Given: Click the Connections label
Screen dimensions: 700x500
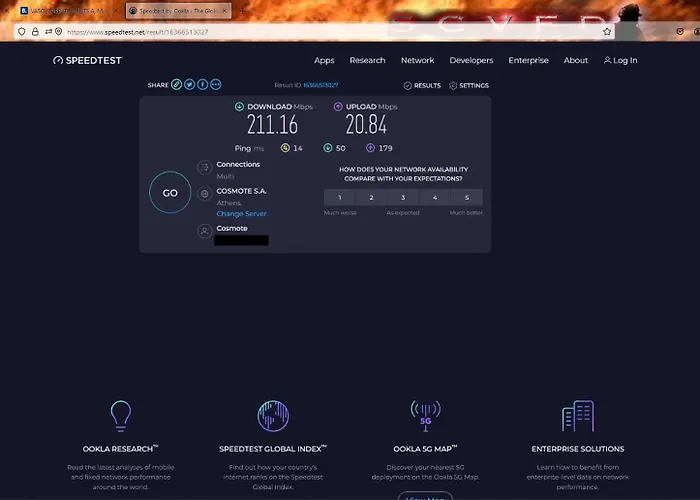Looking at the screenshot, I should point(238,164).
